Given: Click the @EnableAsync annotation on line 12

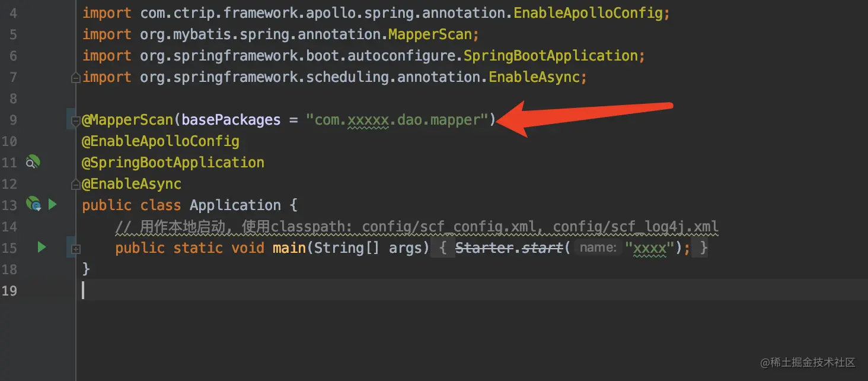Looking at the screenshot, I should click(132, 184).
